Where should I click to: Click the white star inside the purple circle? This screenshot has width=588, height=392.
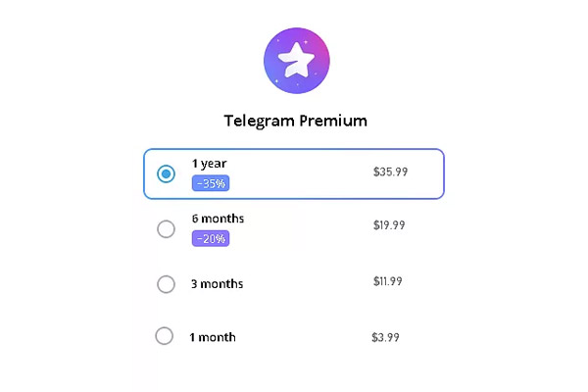pyautogui.click(x=296, y=60)
